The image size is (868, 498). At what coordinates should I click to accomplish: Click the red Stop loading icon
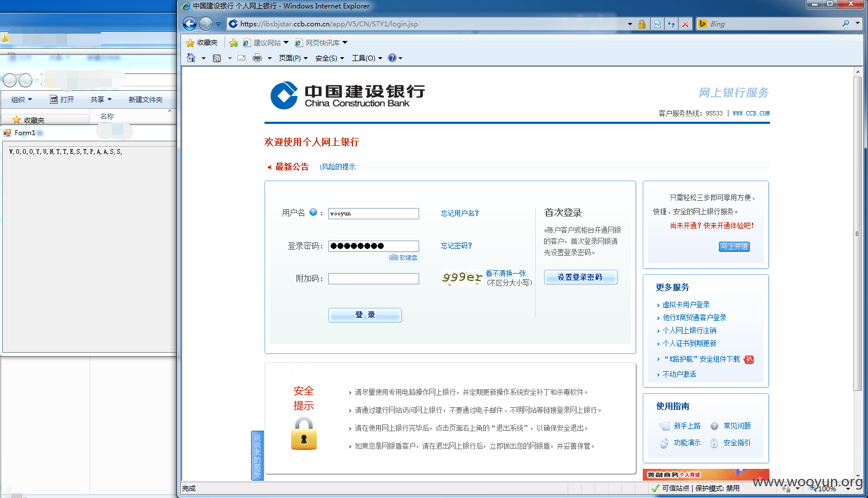(685, 24)
